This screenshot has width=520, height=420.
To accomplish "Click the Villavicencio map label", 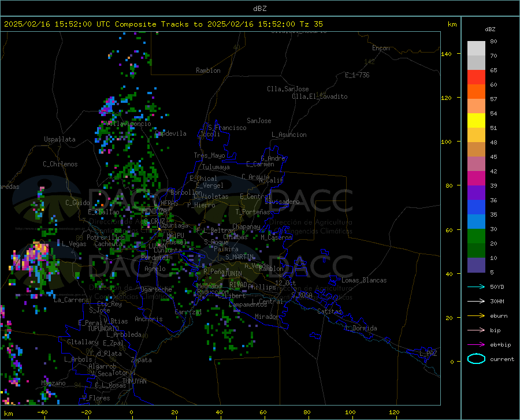I will click(129, 124).
